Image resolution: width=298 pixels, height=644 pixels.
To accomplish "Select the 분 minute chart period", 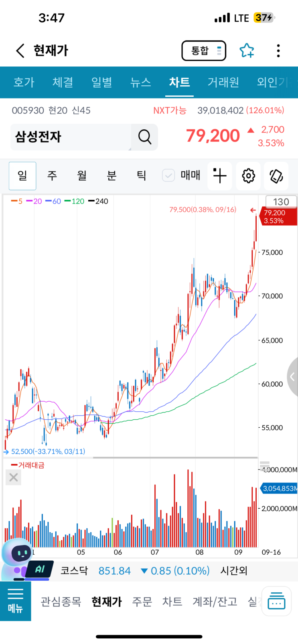I will click(111, 175).
